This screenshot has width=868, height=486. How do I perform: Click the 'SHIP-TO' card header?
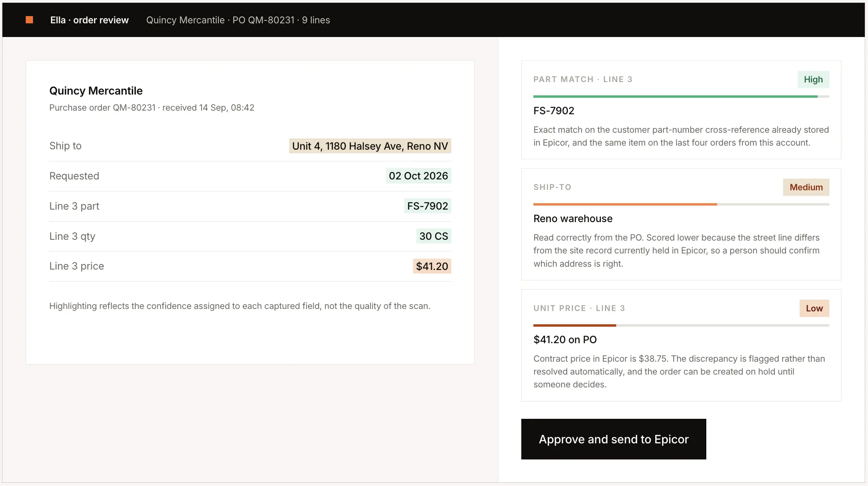(552, 187)
